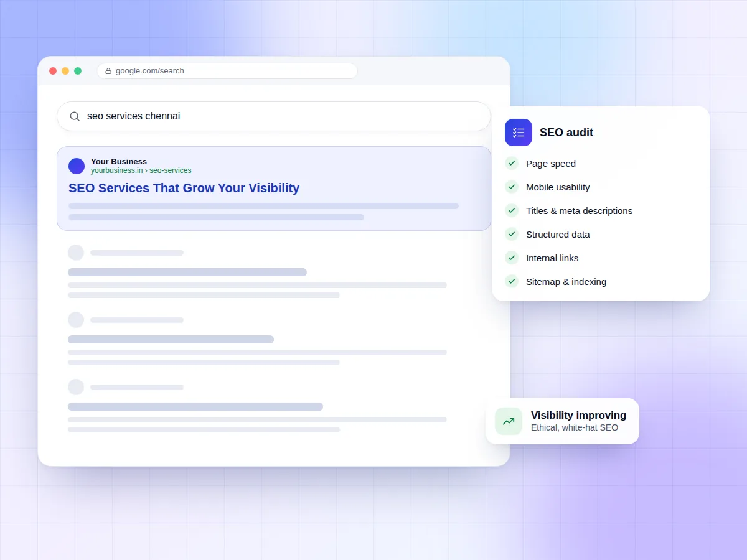The width and height of the screenshot is (747, 560).
Task: Click the magnifier icon in search box
Action: [75, 116]
